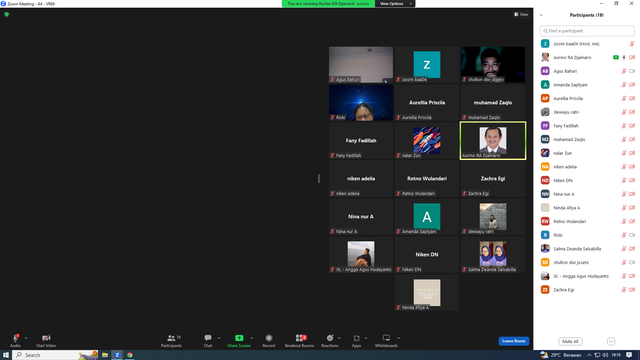Viewport: 640px width, 360px height.
Task: Collapse Participants panel chevron
Action: point(541,15)
